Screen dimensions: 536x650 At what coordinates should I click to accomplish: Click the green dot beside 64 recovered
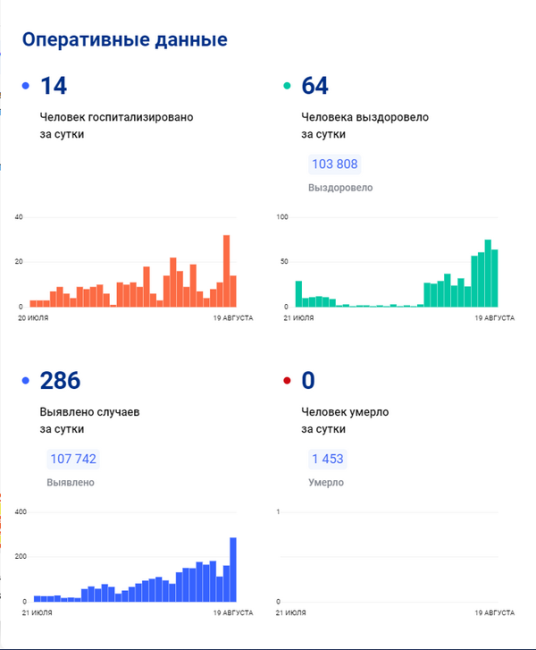point(287,86)
